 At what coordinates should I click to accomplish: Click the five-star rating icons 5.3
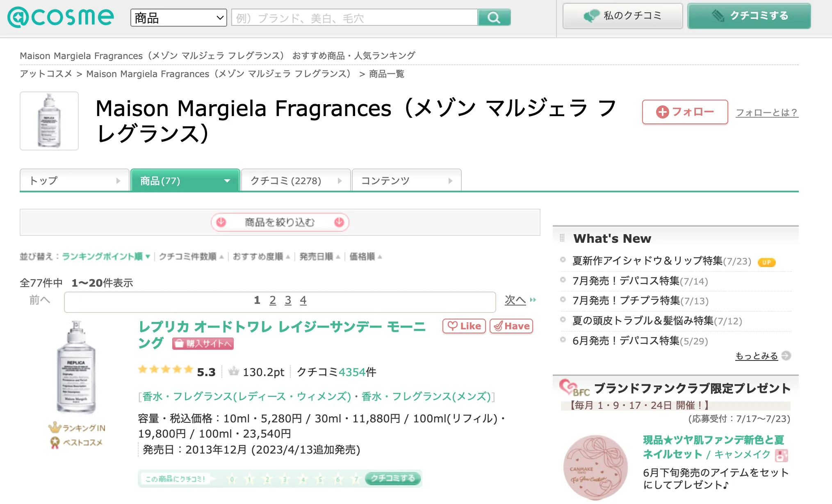(166, 369)
